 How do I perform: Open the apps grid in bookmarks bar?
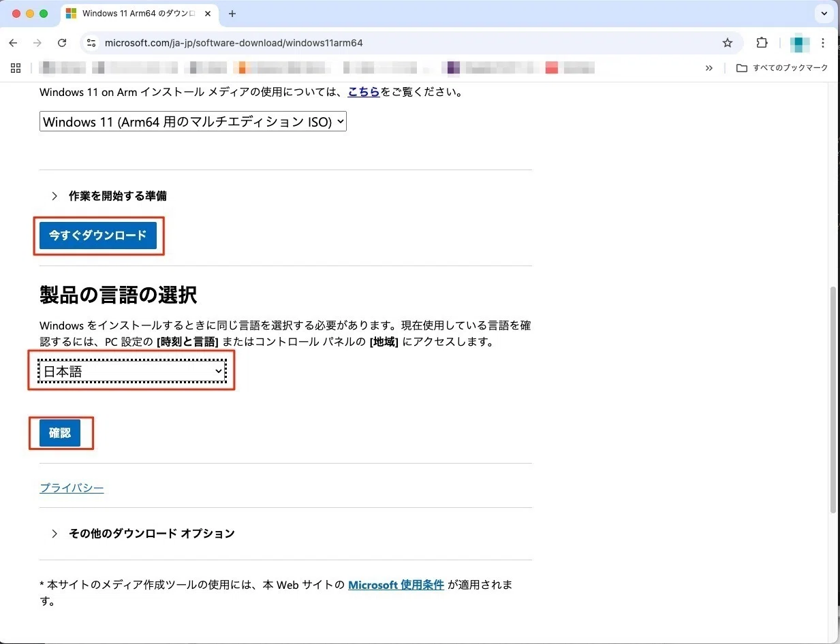click(x=16, y=68)
